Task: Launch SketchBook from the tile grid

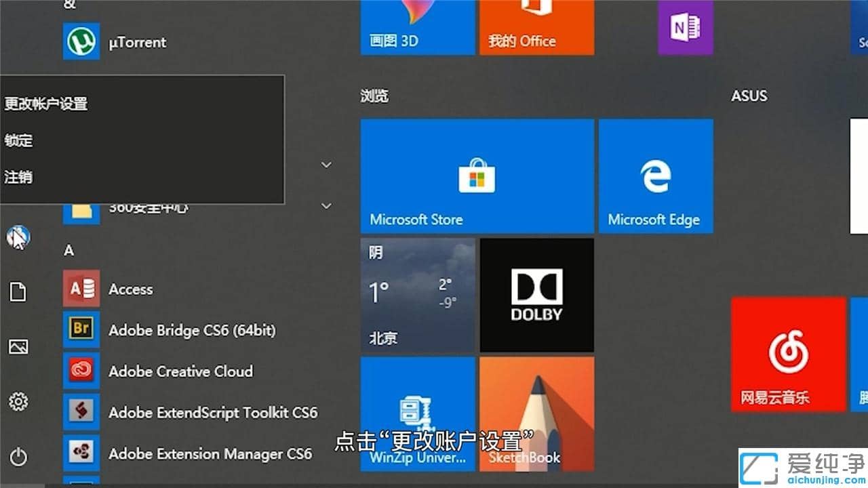Action: pos(536,412)
